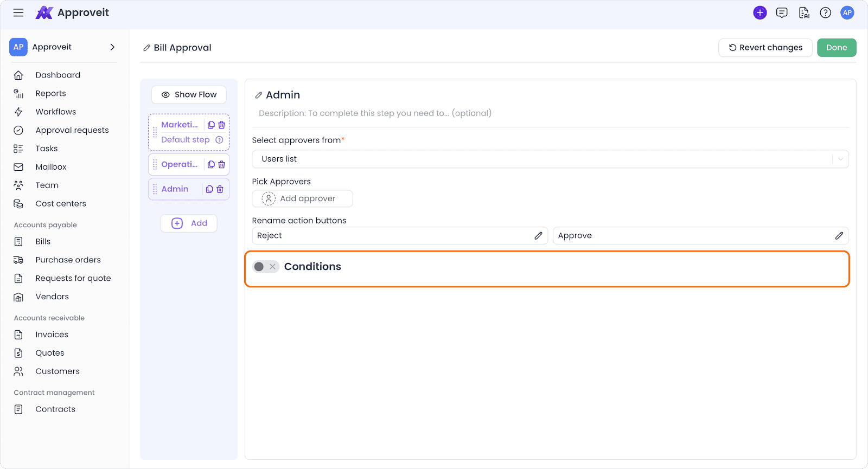This screenshot has width=868, height=469.
Task: Click Revert changes button
Action: coord(765,48)
